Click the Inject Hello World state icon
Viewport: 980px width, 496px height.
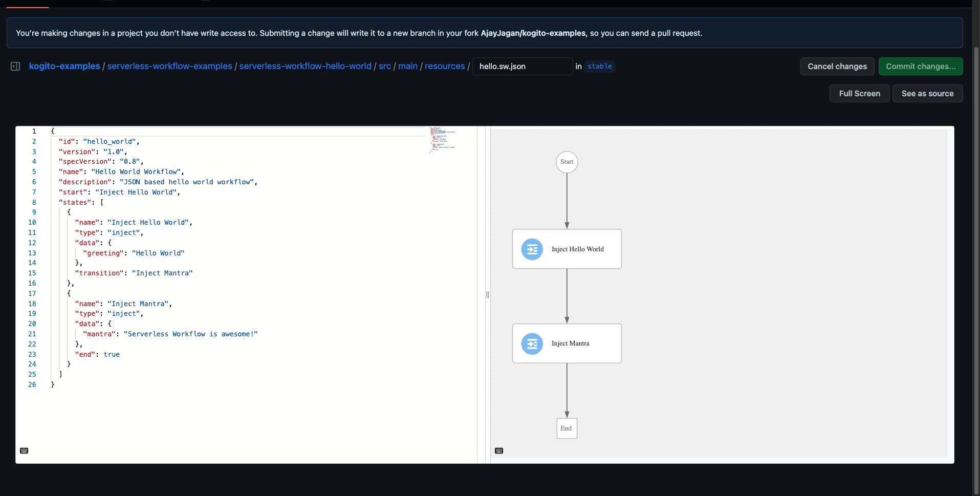[x=532, y=249]
